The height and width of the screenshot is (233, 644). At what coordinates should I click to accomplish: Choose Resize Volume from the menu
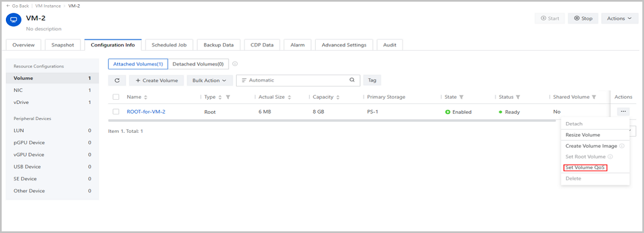pyautogui.click(x=583, y=135)
